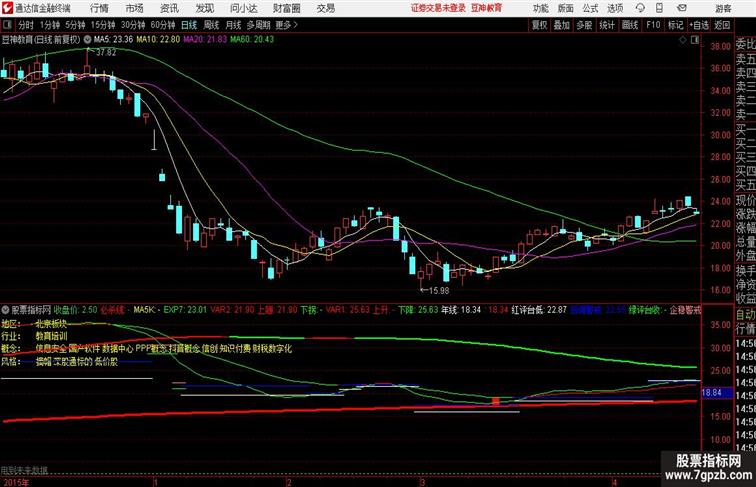Screen dimensions: 756x487
Task: Open the 版面 menu
Action: pyautogui.click(x=566, y=8)
